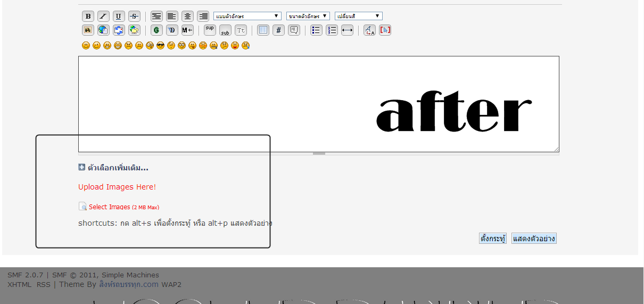Image resolution: width=644 pixels, height=304 pixels.
Task: Apply superscript formatting
Action: point(210,30)
